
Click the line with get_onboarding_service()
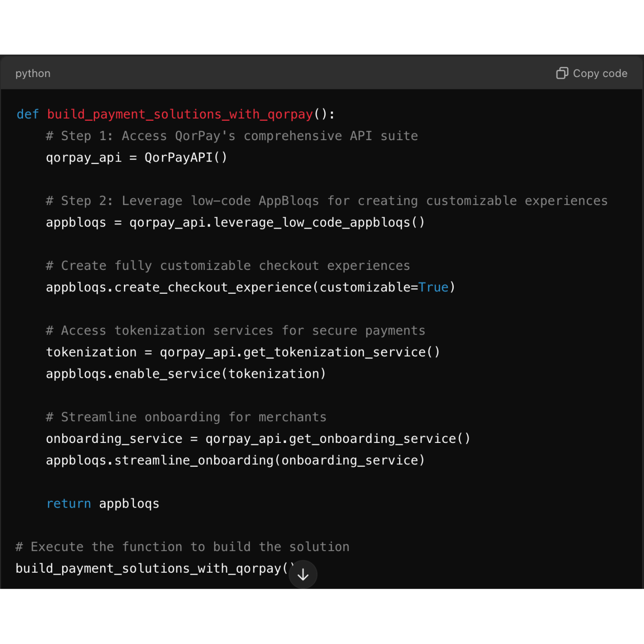[258, 439]
